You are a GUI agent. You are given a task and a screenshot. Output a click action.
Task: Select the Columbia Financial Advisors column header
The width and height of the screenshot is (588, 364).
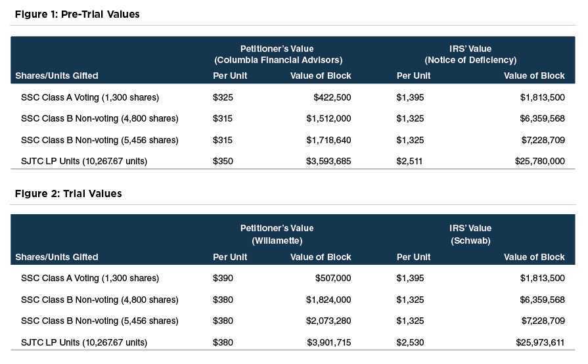point(278,60)
